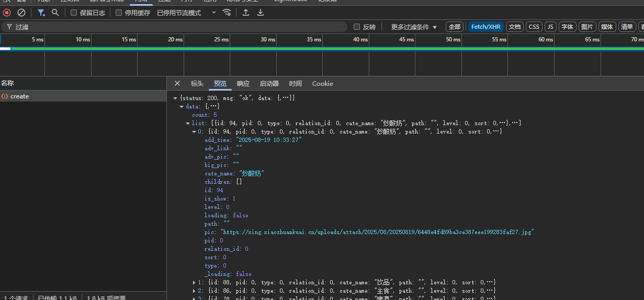The image size is (644, 300).
Task: Select the 媒体 filter
Action: click(607, 27)
